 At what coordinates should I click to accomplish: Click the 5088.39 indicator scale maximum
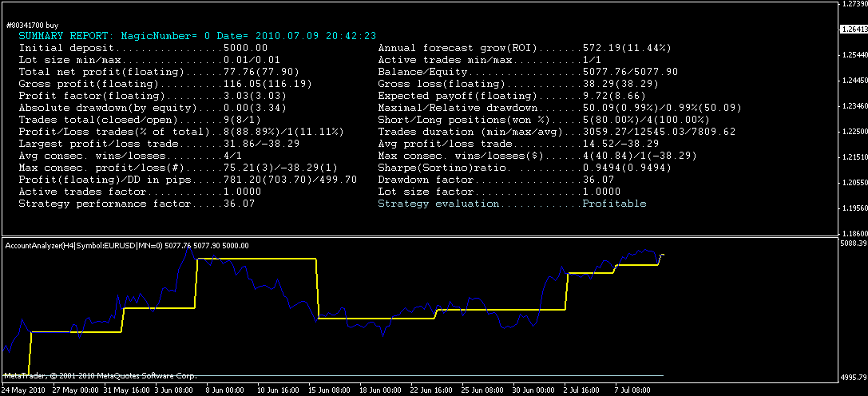click(x=853, y=244)
